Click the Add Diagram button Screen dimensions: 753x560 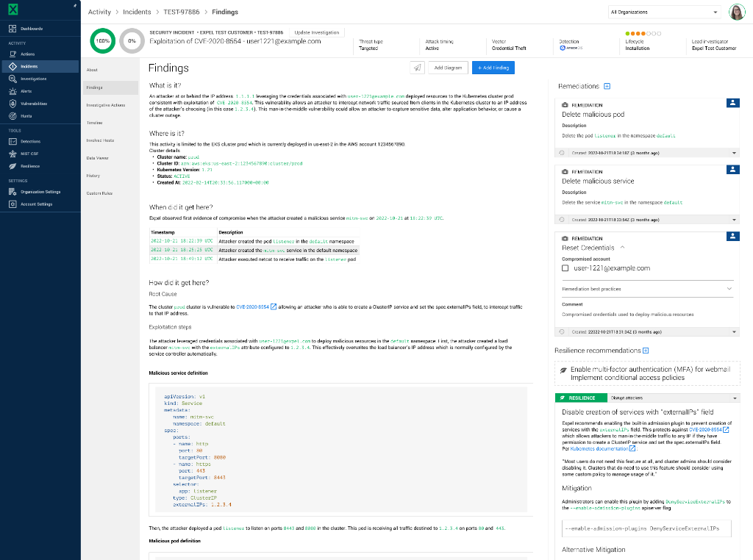click(448, 68)
